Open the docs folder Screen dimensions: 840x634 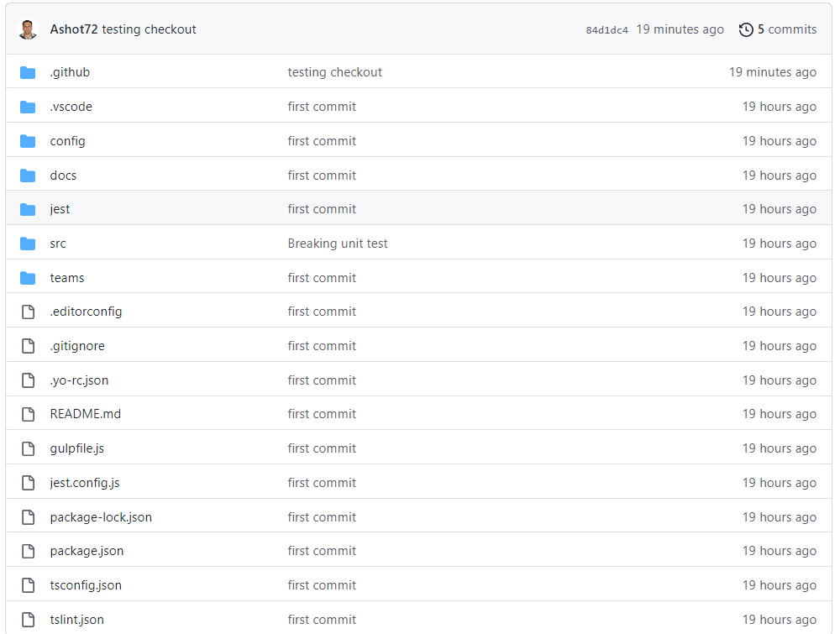[x=63, y=176]
